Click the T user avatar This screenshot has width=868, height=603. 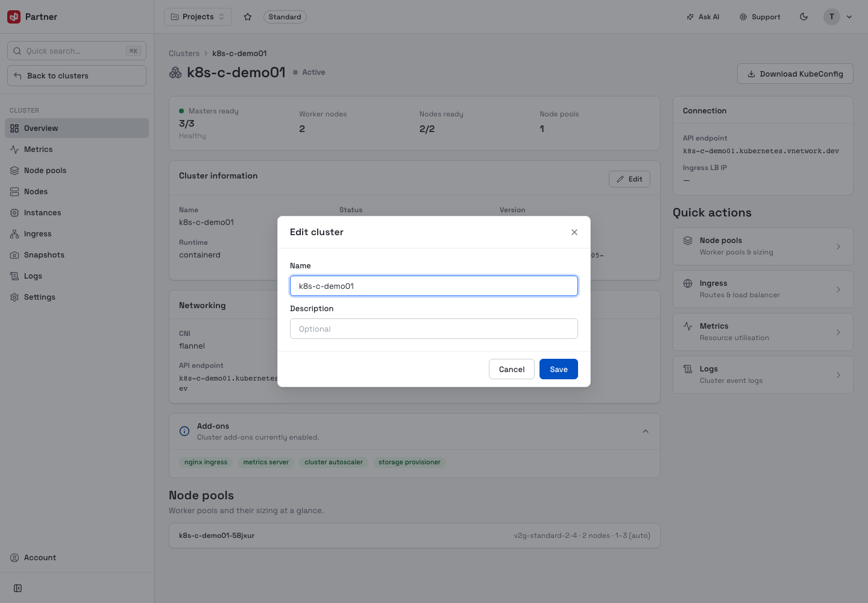tap(832, 17)
